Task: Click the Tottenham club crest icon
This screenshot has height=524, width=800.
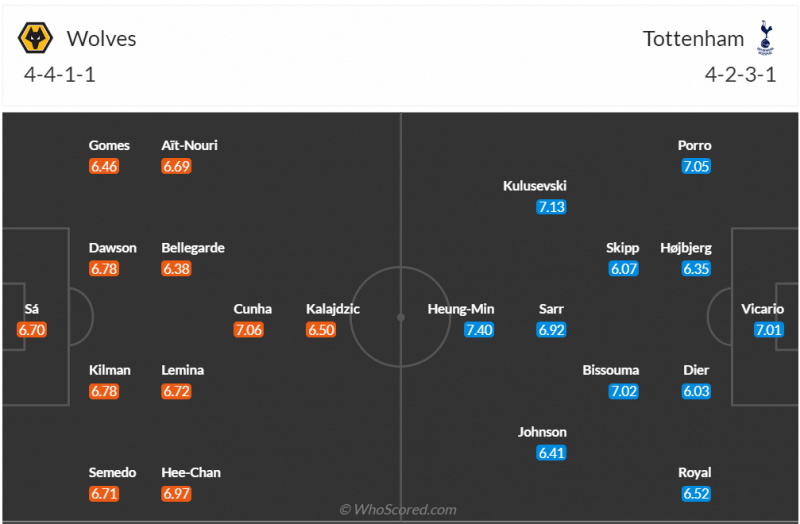Action: [767, 39]
